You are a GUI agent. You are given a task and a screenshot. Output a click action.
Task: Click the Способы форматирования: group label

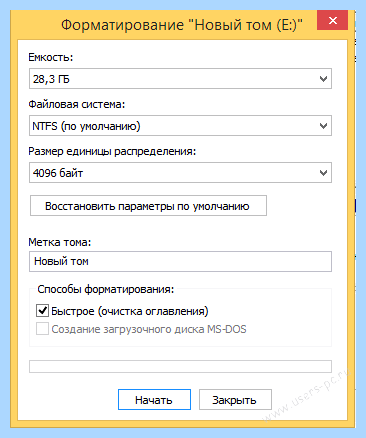click(x=106, y=289)
